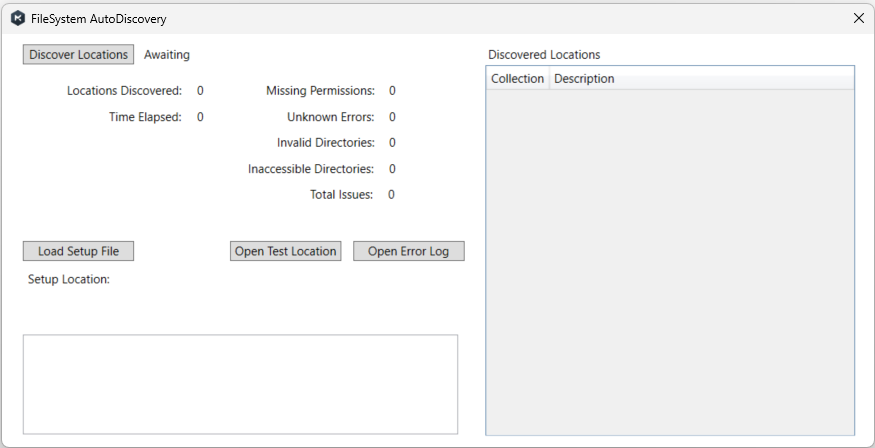Click the Time Elapsed label
875x448 pixels.
(x=145, y=117)
